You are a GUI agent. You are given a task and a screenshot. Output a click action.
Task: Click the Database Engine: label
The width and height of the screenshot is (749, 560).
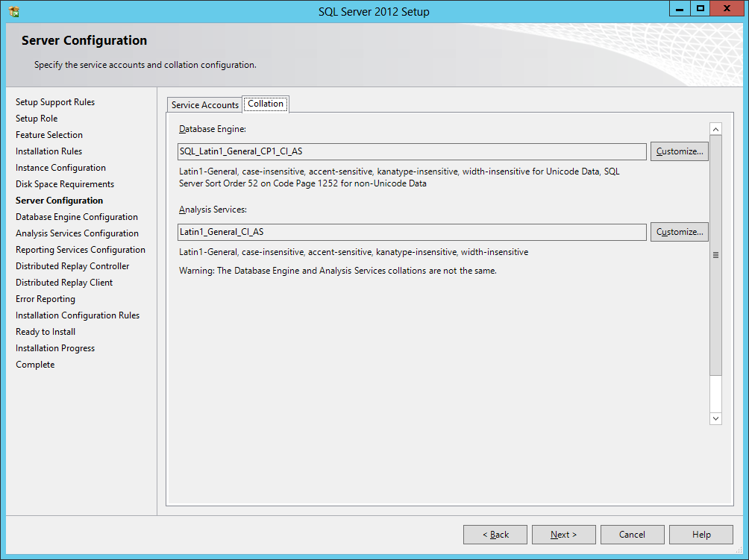click(213, 129)
